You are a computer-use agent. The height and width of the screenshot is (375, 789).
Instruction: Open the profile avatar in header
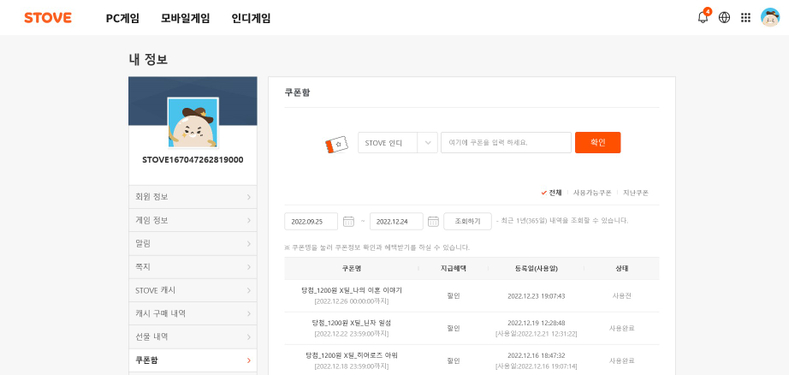point(769,18)
